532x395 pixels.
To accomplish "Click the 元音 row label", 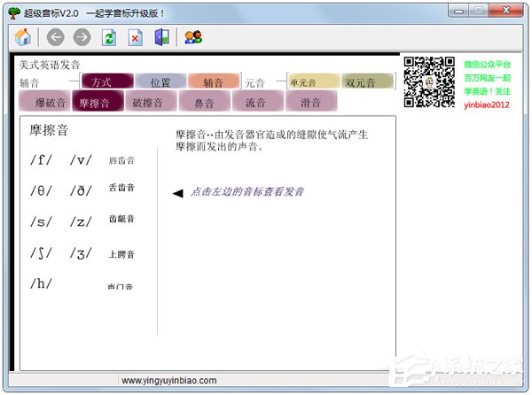I will point(254,83).
